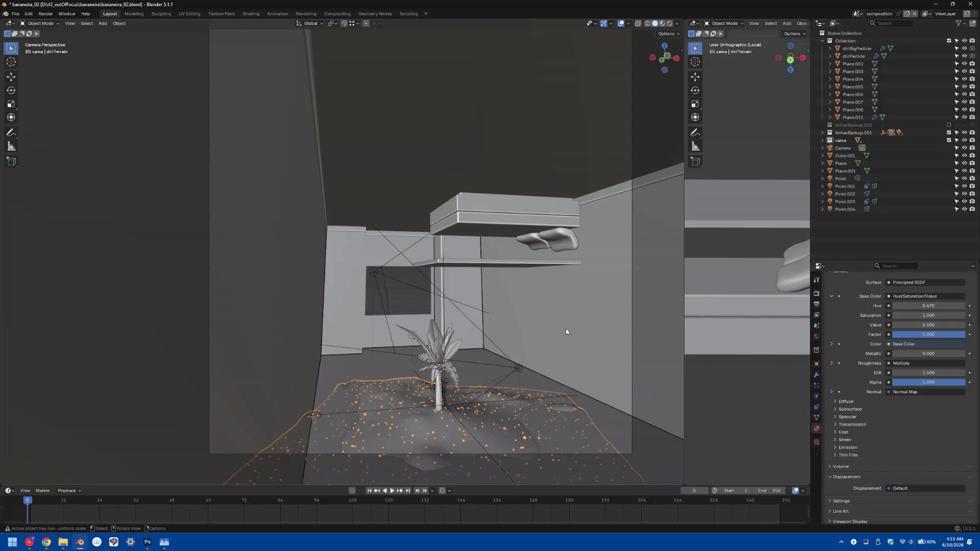The width and height of the screenshot is (980, 551).
Task: Open the Object Data properties tab
Action: tap(817, 417)
